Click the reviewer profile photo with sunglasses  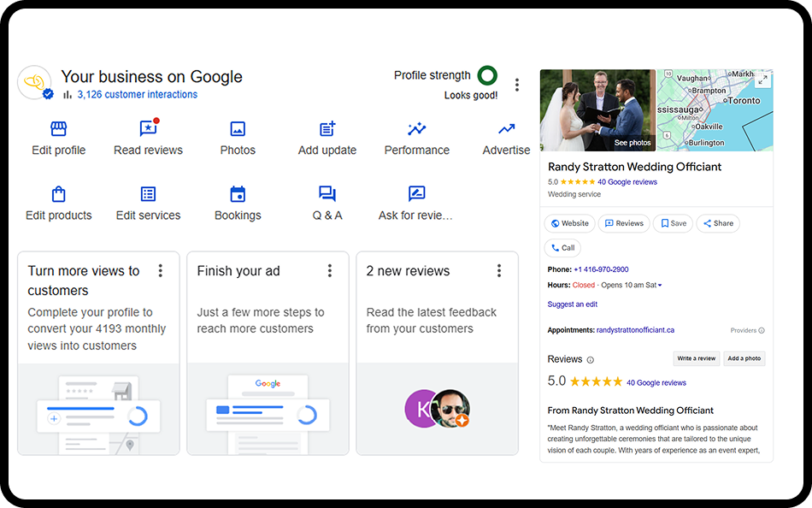coord(450,409)
